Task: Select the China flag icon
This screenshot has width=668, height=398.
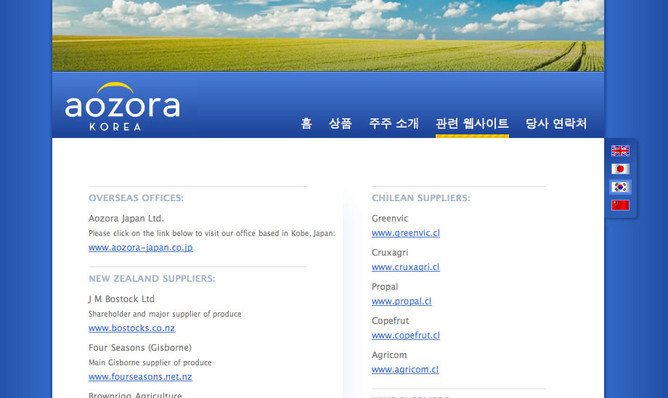Action: 620,205
